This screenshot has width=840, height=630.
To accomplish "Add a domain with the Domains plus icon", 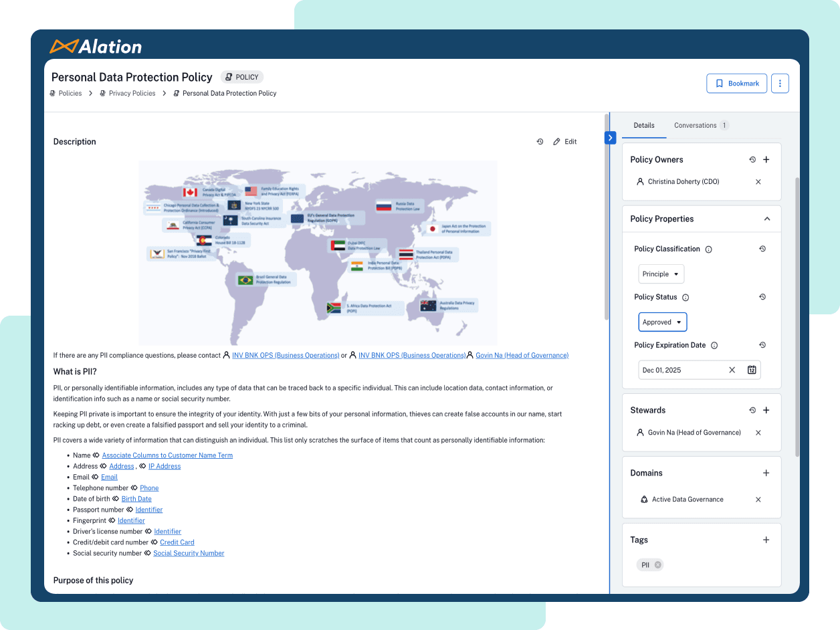I will [x=766, y=473].
